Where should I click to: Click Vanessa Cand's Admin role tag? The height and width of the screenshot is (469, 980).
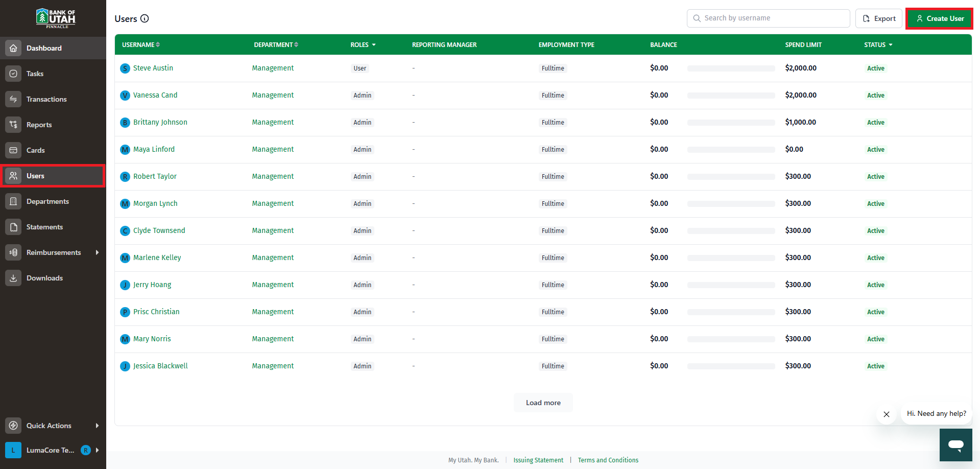(362, 96)
